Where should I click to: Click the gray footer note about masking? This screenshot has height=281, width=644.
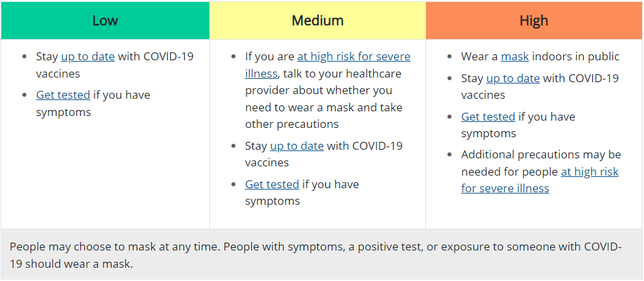pos(321,255)
